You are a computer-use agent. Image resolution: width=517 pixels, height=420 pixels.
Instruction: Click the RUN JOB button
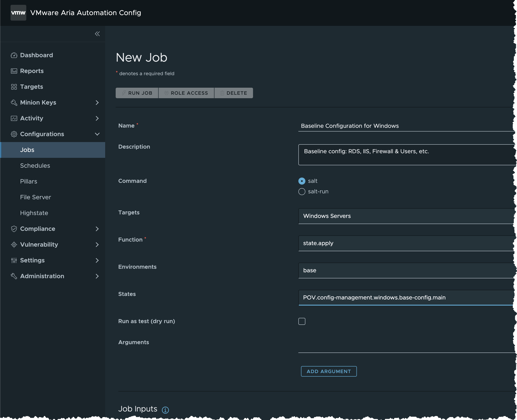coord(137,93)
